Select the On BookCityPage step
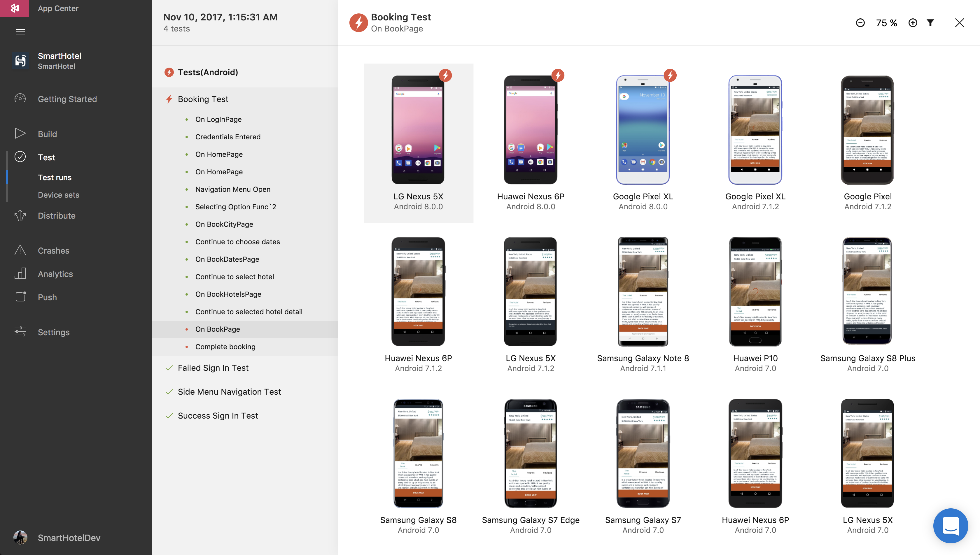 [224, 224]
